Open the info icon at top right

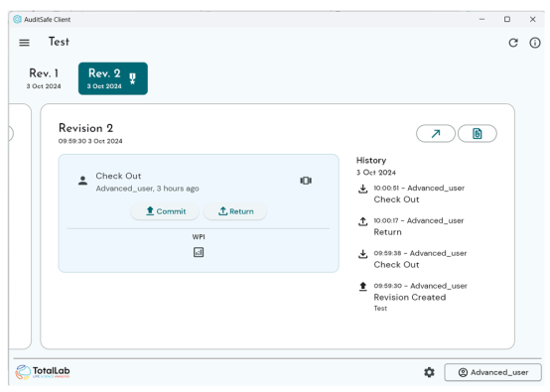coord(534,43)
